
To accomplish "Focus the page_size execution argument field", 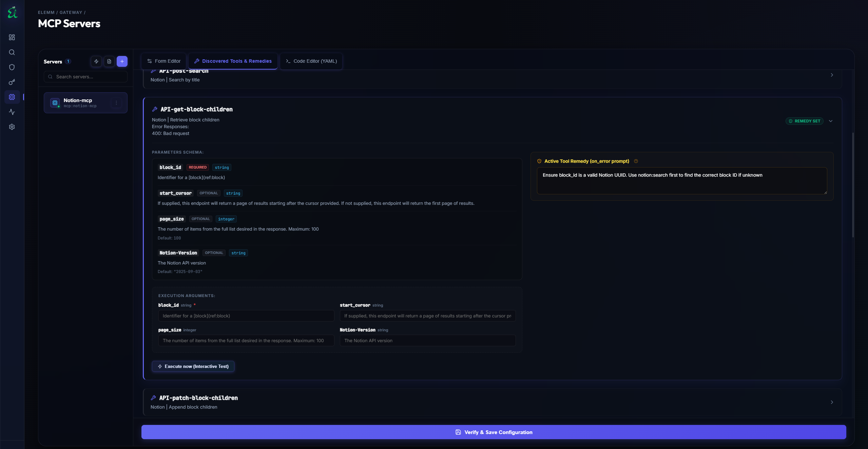I will click(246, 340).
